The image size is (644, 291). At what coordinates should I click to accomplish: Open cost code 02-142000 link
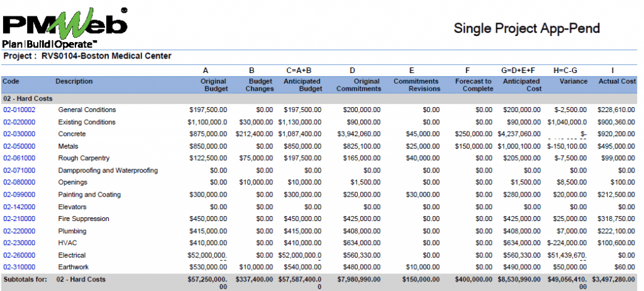tap(19, 207)
